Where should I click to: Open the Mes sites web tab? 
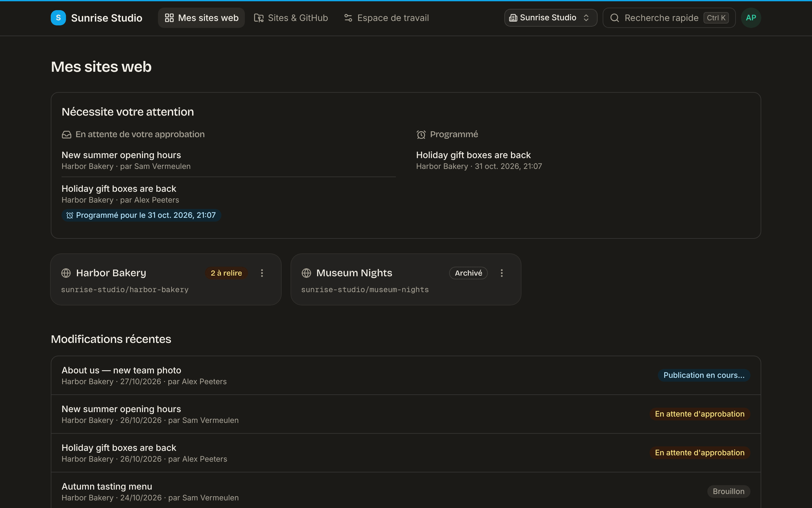(201, 18)
